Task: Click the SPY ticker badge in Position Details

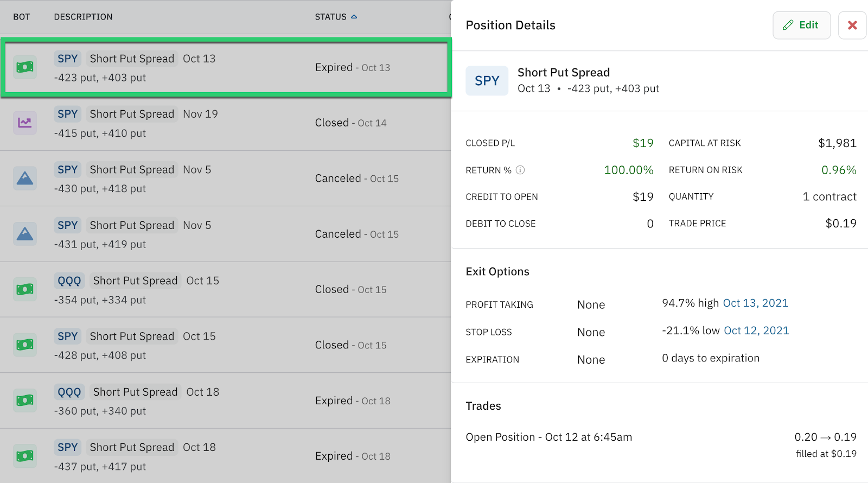Action: [487, 81]
